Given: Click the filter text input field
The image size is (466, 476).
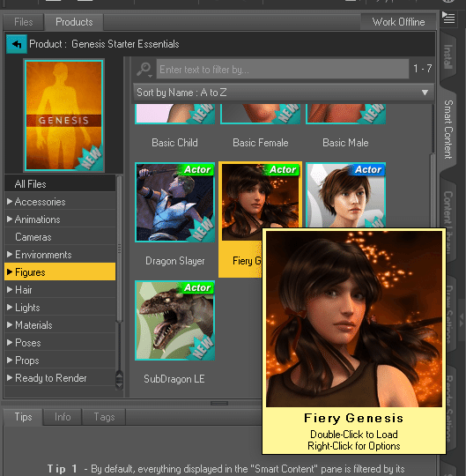Looking at the screenshot, I should tap(283, 70).
